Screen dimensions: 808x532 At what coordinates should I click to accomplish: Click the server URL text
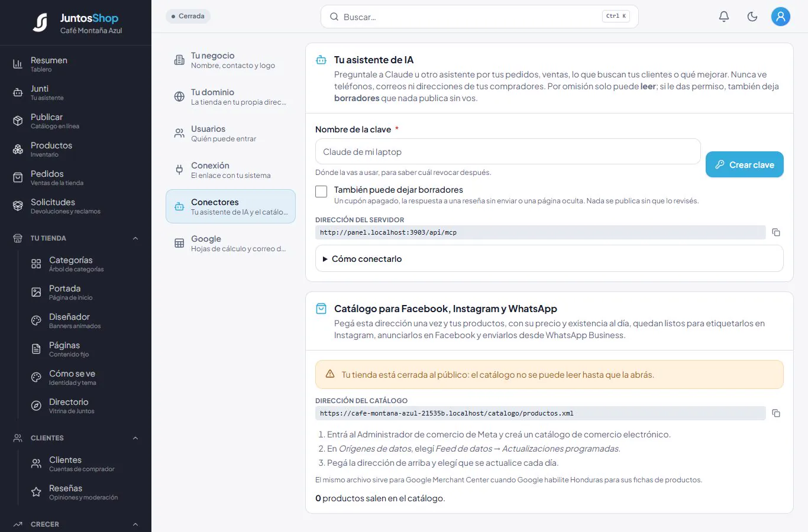point(388,232)
